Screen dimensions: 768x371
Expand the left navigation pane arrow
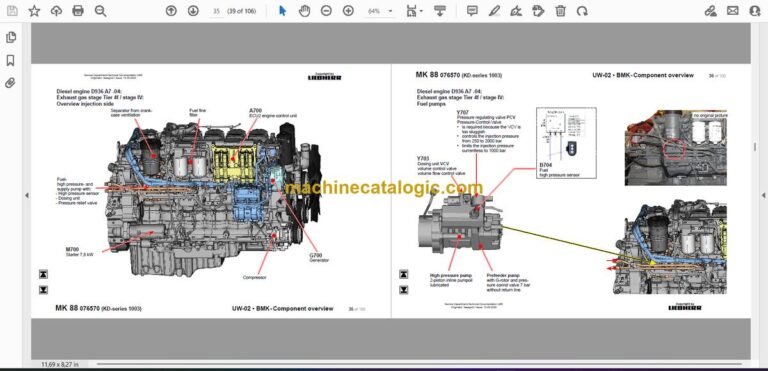pos(26,196)
